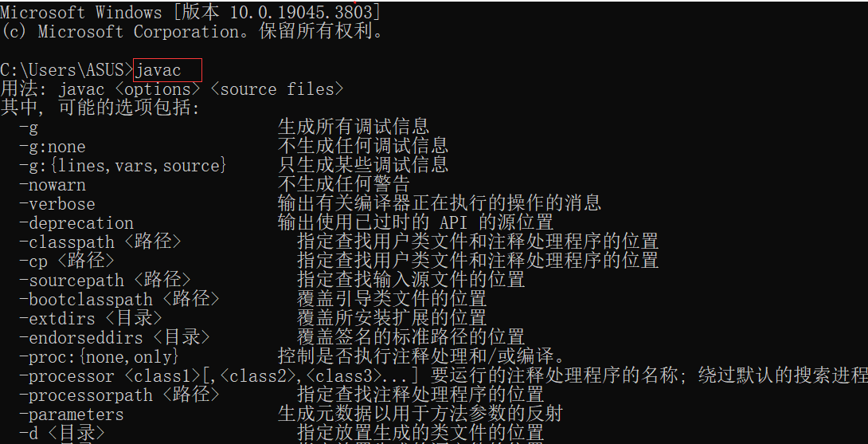This screenshot has height=444, width=868.
Task: Click the javac usage syntax line
Action: pos(172,89)
